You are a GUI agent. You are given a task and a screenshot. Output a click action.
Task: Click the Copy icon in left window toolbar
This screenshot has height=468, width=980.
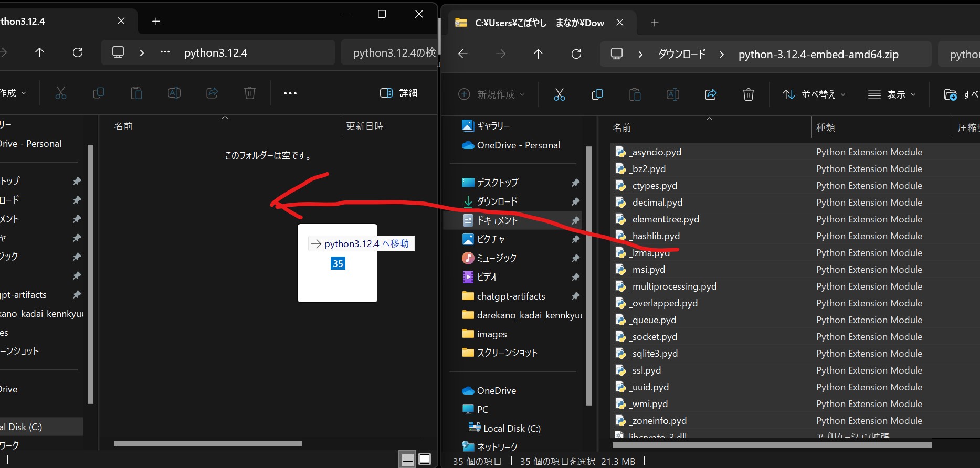click(x=98, y=93)
